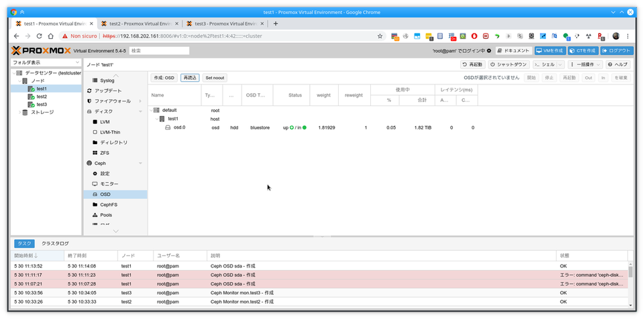Open the 一括操作 dropdown menu
Screen dimensions: 644x319
pyautogui.click(x=585, y=64)
